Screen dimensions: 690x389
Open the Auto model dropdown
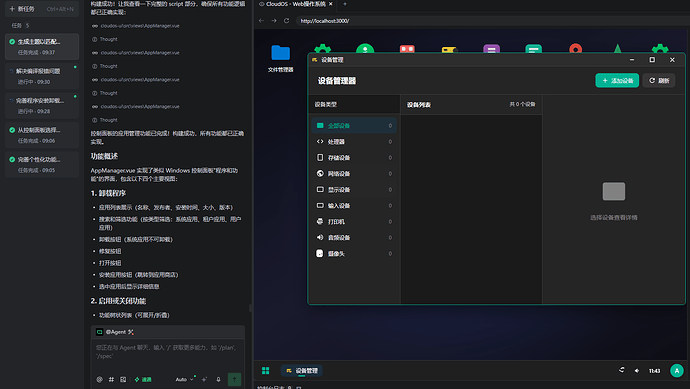(x=184, y=379)
